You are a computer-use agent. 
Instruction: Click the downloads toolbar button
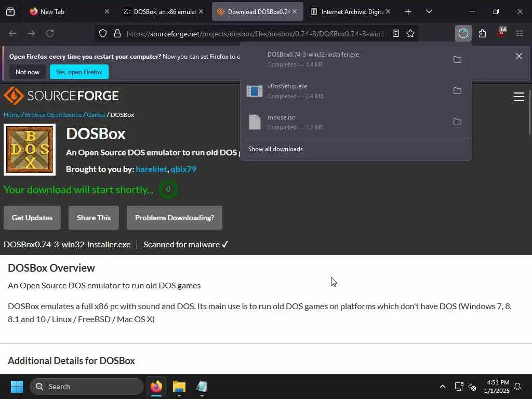tap(463, 33)
